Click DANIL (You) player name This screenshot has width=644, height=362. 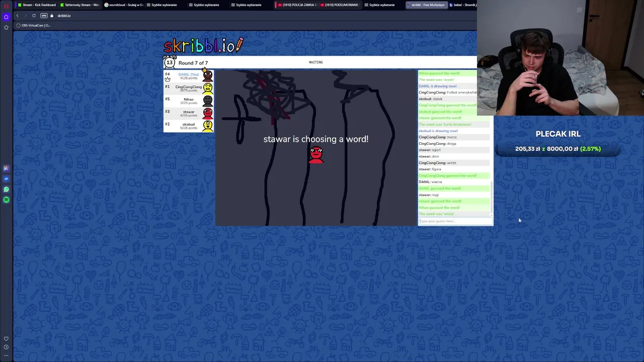189,74
